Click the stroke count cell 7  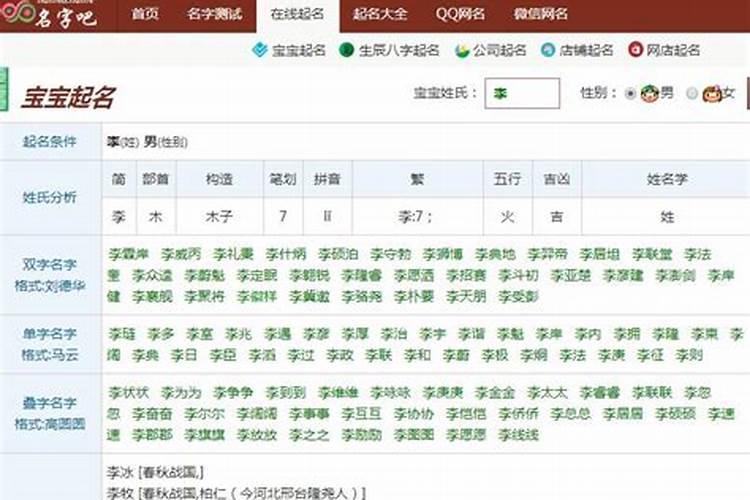click(x=283, y=216)
